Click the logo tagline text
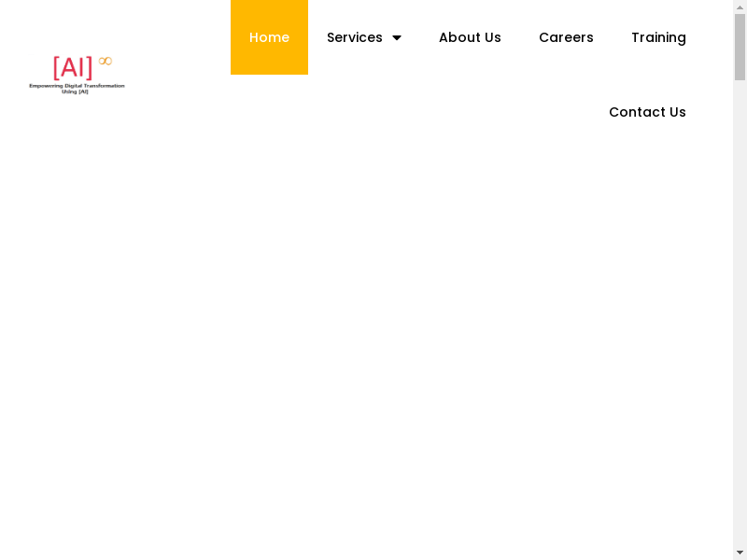Viewport: 747px width, 560px height. 77,89
